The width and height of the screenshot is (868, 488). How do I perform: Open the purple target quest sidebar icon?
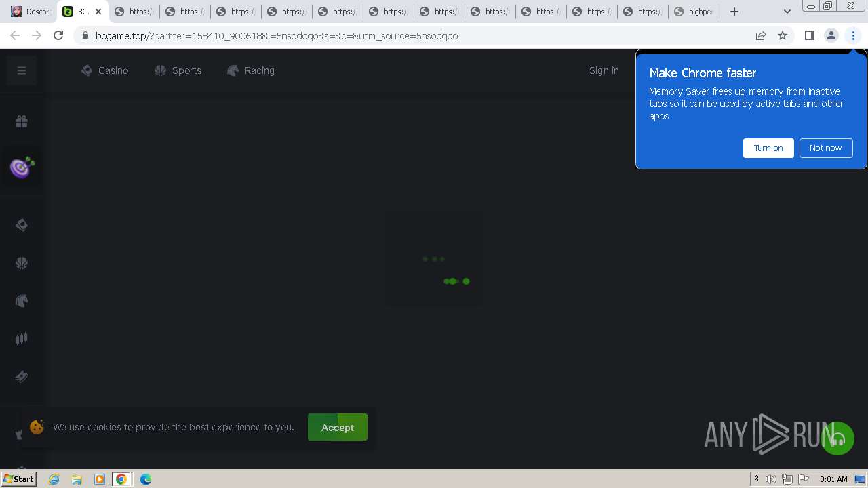(x=22, y=166)
